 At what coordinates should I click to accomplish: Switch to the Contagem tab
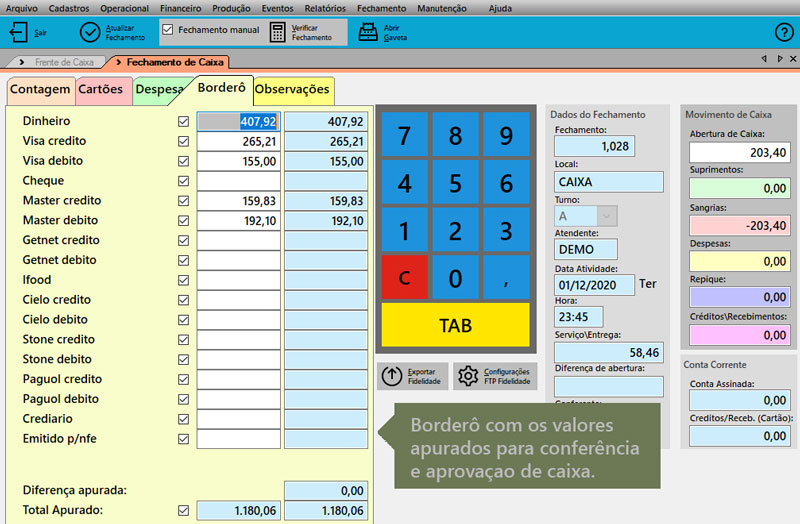point(40,89)
